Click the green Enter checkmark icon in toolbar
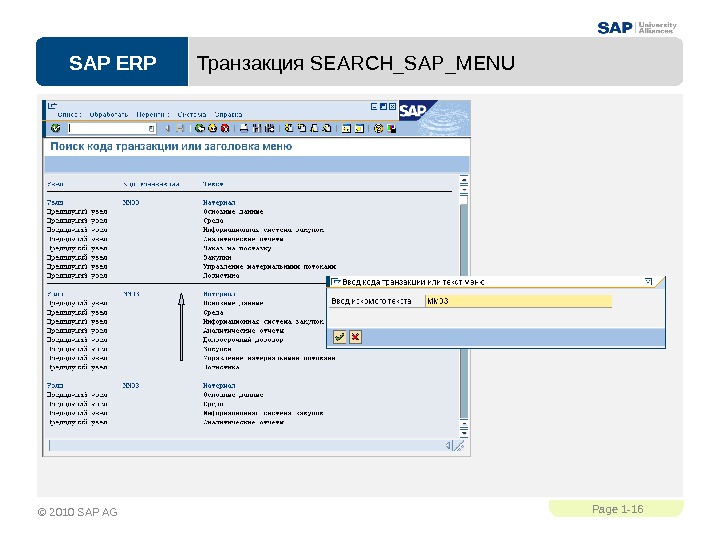Image resolution: width=720 pixels, height=540 pixels. click(56, 128)
